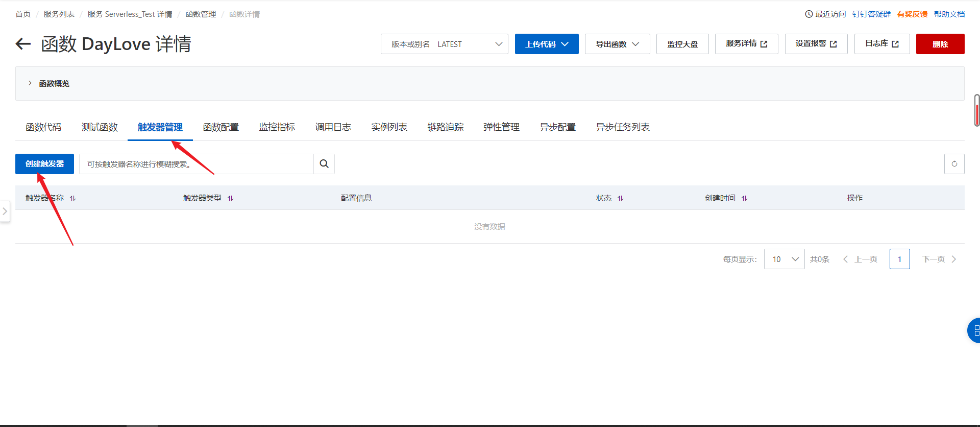980x427 pixels.
Task: Open the 版本或别名 LATEST dropdown
Action: [444, 44]
